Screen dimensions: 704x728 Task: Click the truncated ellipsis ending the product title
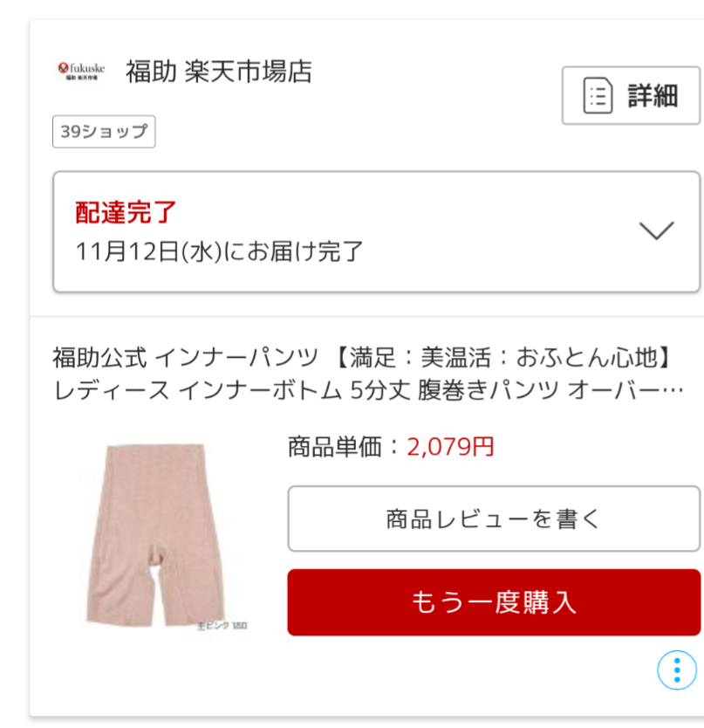(x=673, y=390)
